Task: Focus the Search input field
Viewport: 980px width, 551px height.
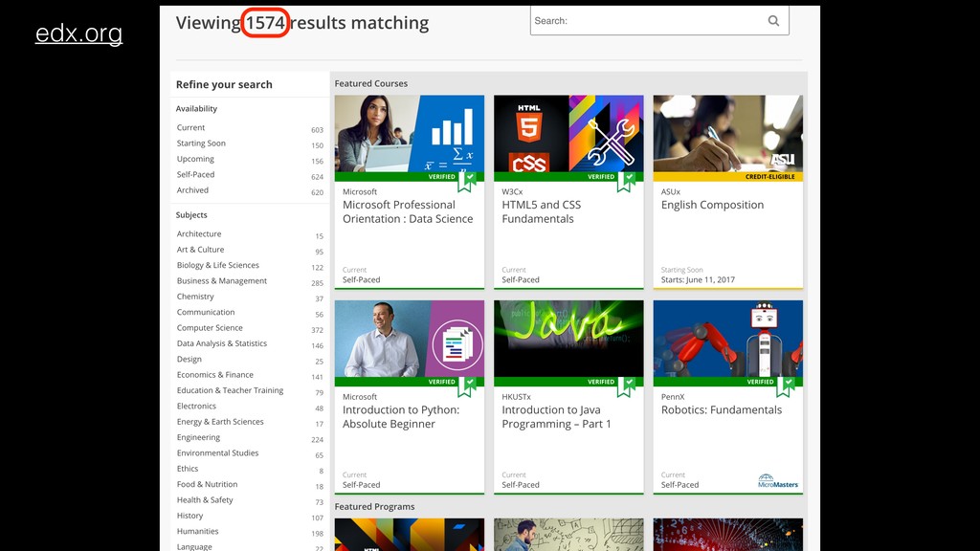Action: click(659, 21)
